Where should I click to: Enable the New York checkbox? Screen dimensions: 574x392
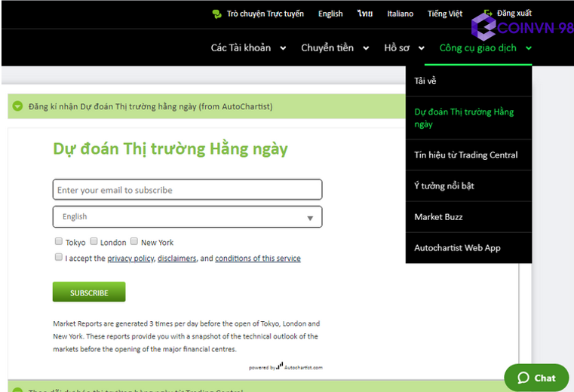[x=134, y=242]
